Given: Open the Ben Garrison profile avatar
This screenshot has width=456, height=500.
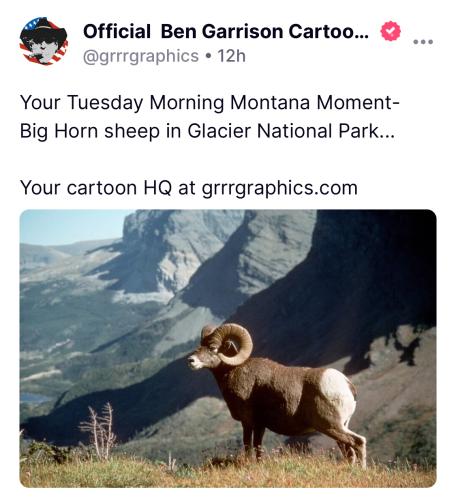Looking at the screenshot, I should [44, 41].
